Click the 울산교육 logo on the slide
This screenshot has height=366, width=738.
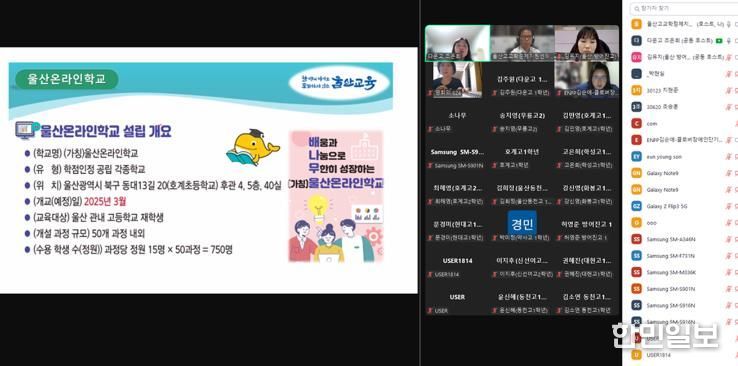point(339,83)
